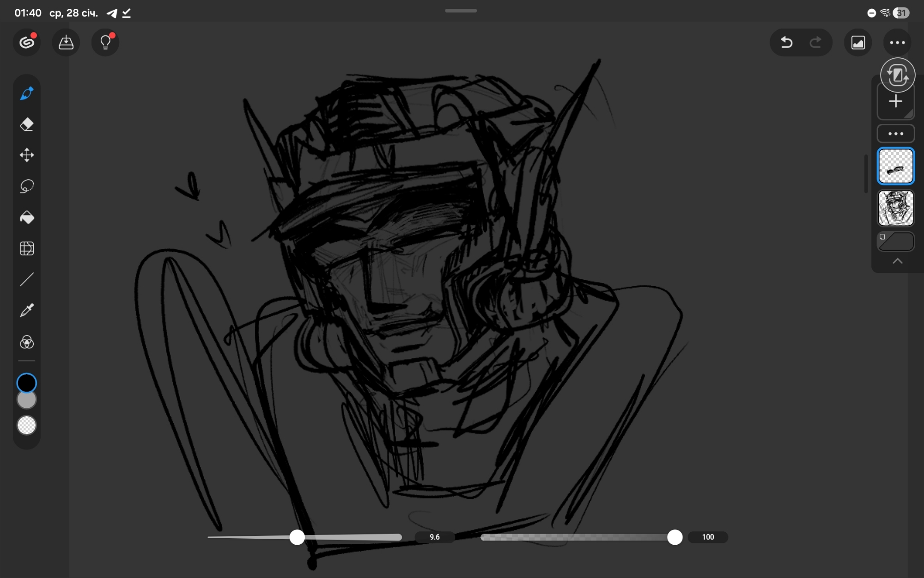924x578 pixels.
Task: Select the eyedropper color picker
Action: 27,310
